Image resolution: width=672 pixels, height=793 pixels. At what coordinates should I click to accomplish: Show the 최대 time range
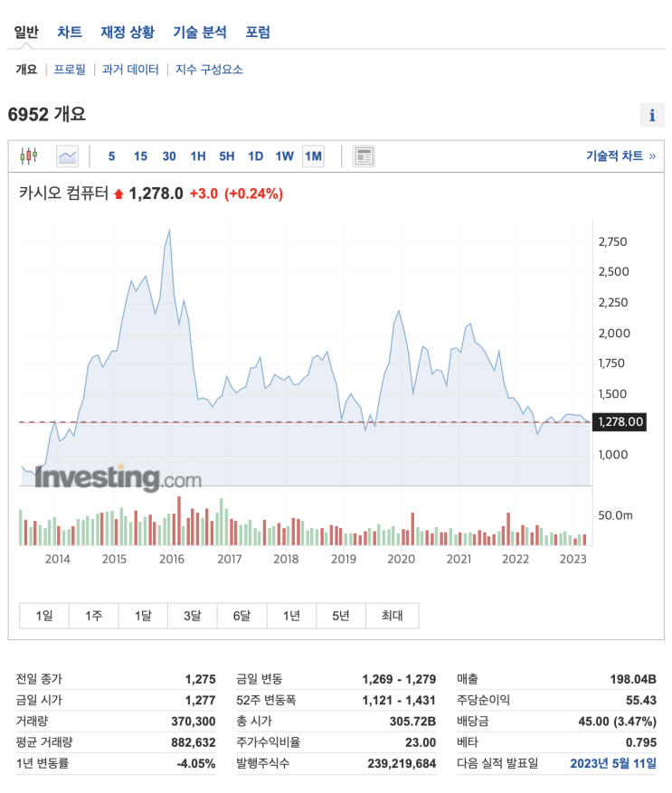pos(392,616)
